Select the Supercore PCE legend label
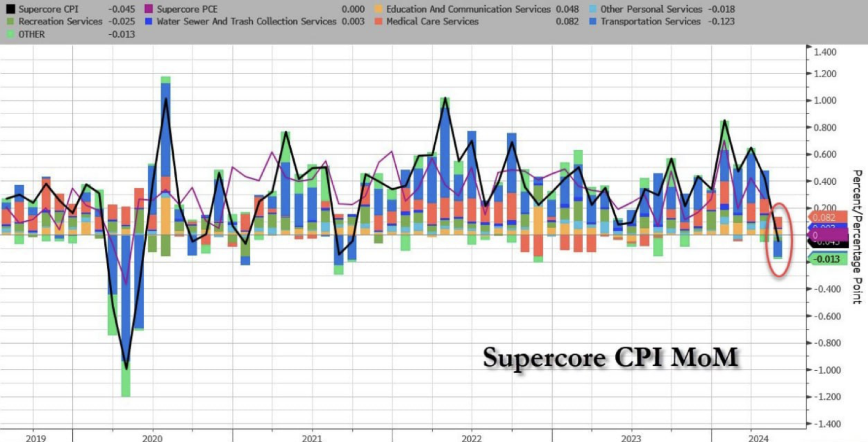This screenshot has height=442, width=868. 187,9
